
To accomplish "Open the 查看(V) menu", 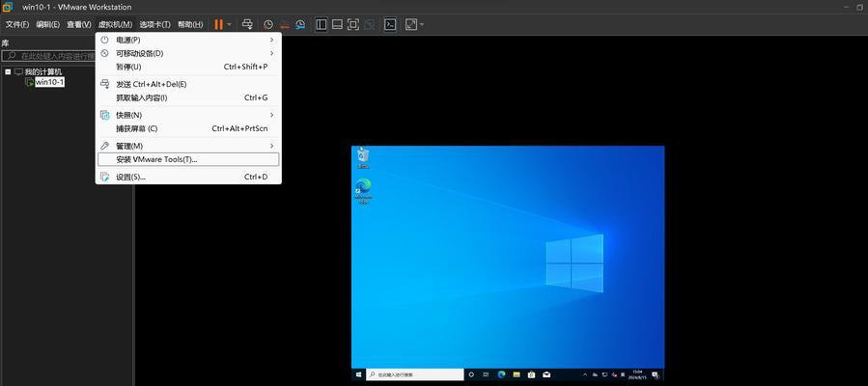I will click(78, 24).
